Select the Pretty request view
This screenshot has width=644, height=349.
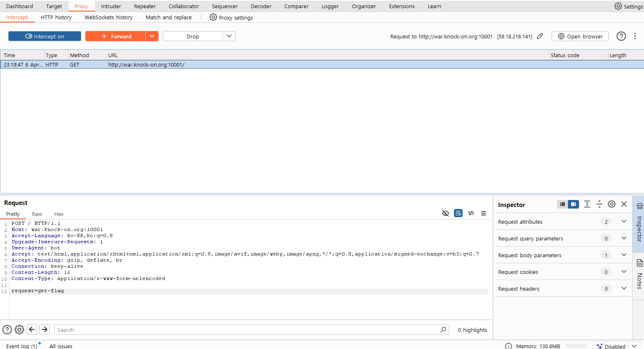(x=13, y=214)
